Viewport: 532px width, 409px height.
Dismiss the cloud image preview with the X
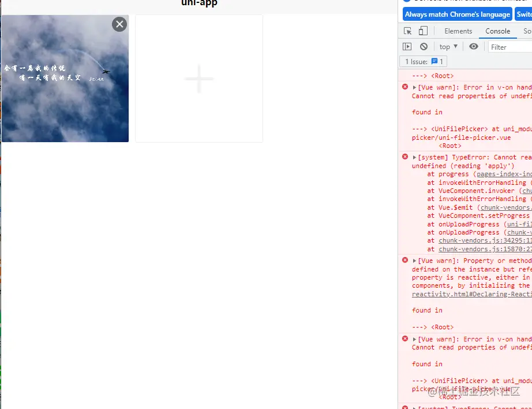click(x=119, y=24)
